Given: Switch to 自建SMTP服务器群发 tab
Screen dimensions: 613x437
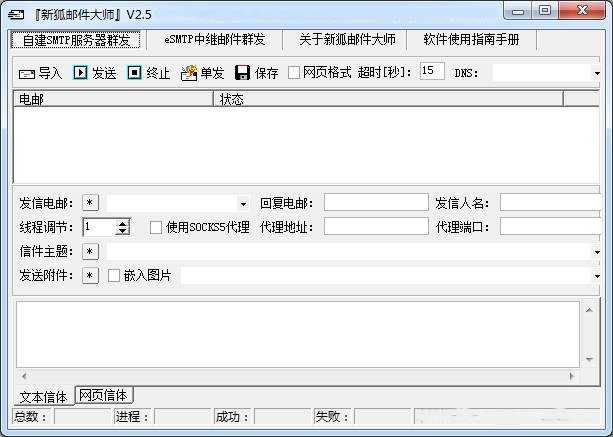Looking at the screenshot, I should point(76,40).
